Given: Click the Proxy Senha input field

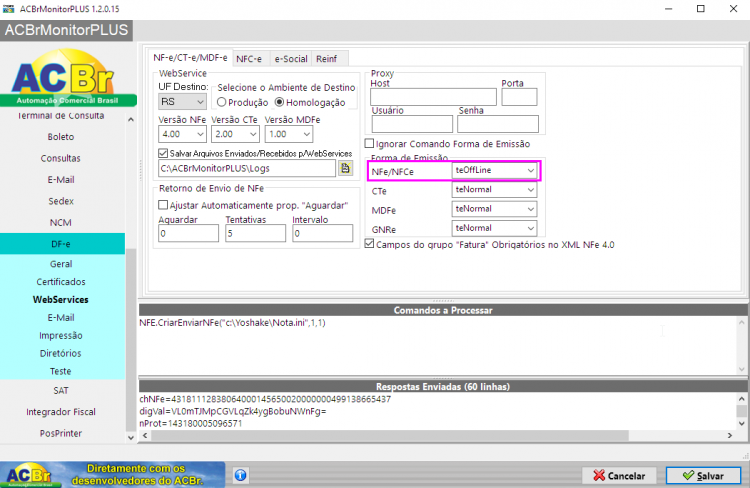Looking at the screenshot, I should [498, 124].
